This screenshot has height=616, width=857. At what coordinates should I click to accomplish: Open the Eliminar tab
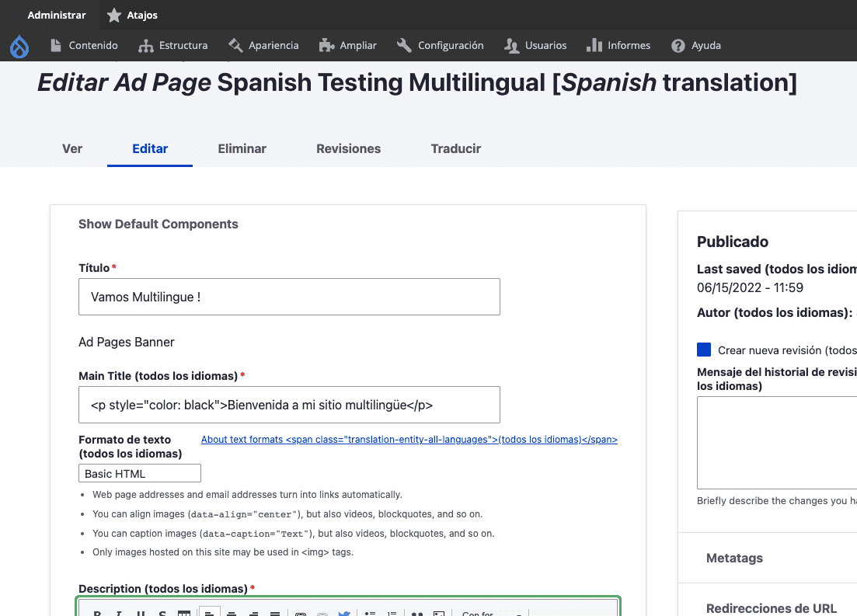242,148
